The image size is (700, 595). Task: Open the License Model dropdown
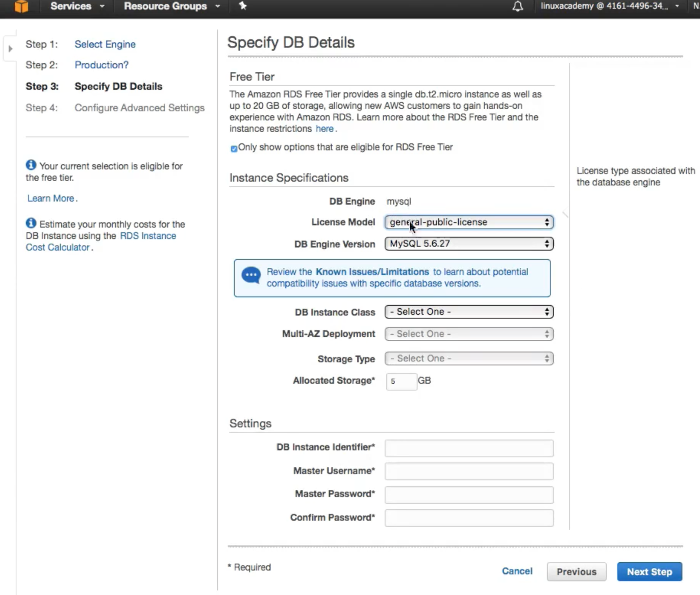469,222
